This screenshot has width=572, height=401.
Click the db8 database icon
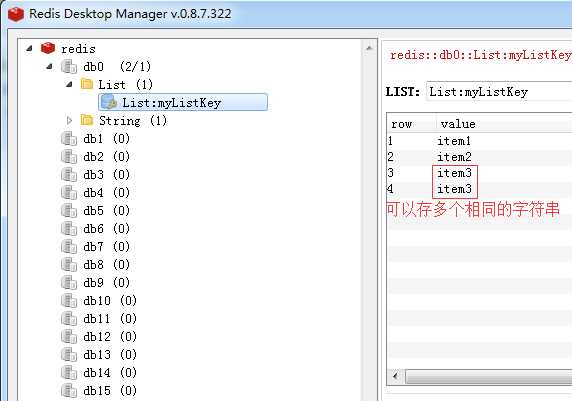coord(69,265)
